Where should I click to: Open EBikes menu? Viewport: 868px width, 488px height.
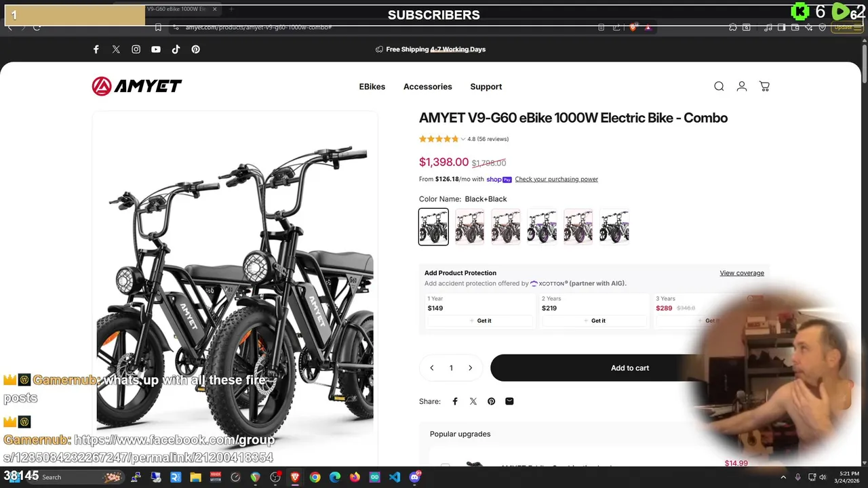tap(372, 87)
